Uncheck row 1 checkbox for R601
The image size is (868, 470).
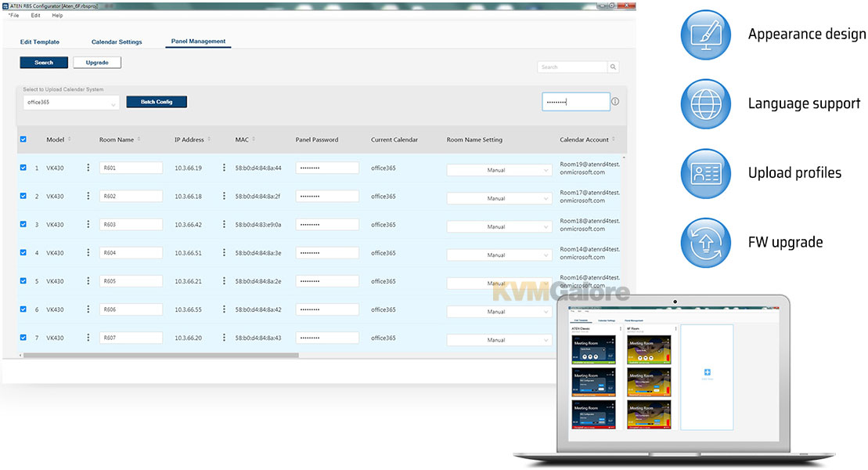(x=23, y=168)
